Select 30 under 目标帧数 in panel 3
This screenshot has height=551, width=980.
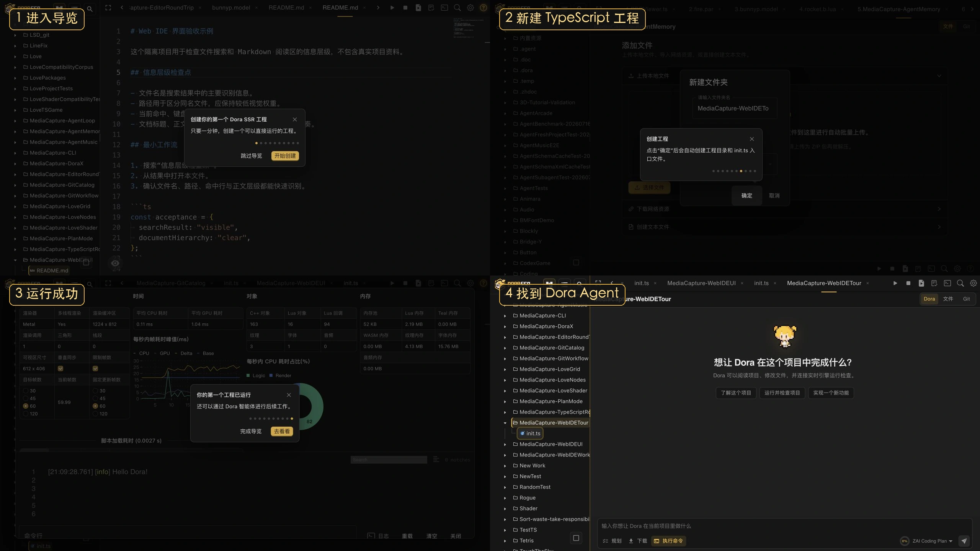(26, 391)
